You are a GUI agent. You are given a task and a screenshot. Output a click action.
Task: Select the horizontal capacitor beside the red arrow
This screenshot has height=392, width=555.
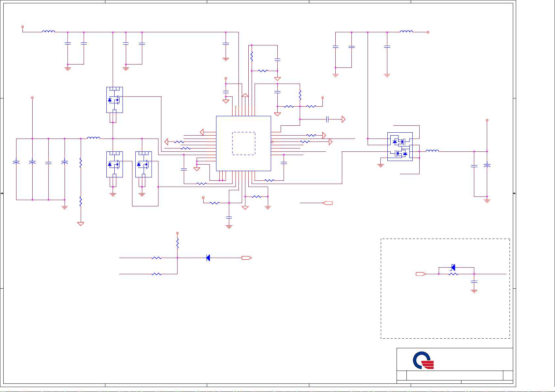click(x=327, y=119)
